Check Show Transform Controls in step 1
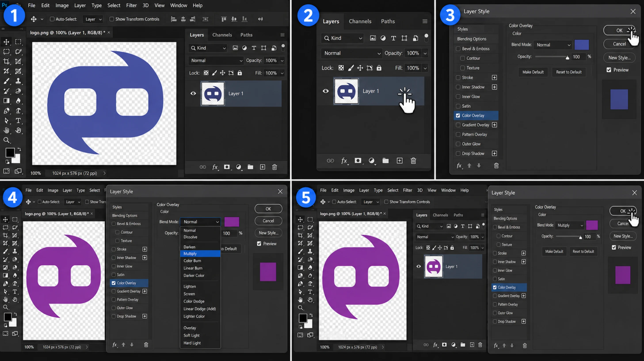The width and height of the screenshot is (644, 361). [x=112, y=19]
